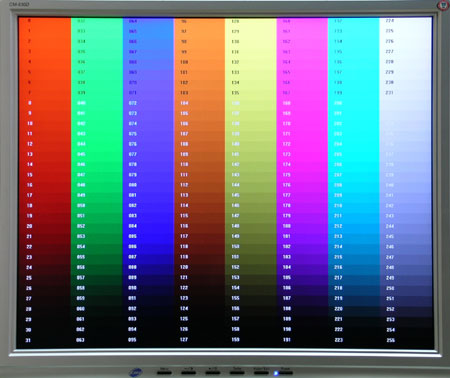Click the number 095 in the blue column
The image size is (450, 378).
point(132,340)
